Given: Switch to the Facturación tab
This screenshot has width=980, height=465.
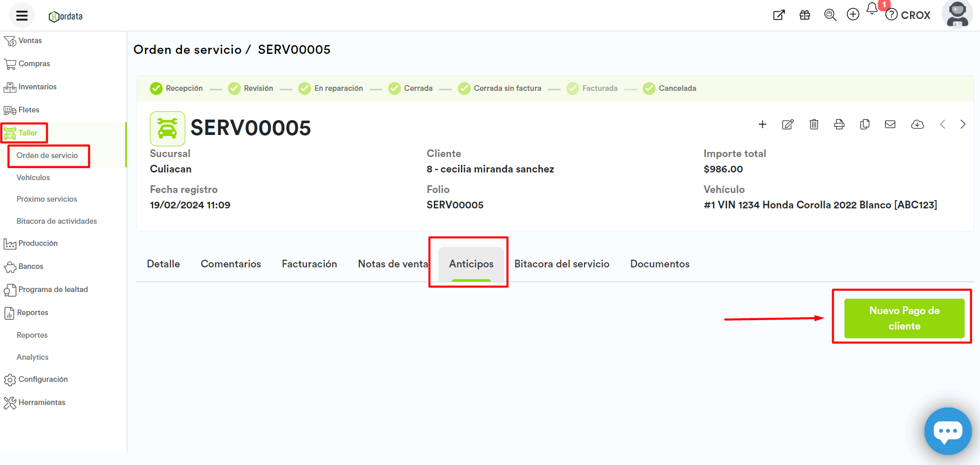Looking at the screenshot, I should [309, 264].
